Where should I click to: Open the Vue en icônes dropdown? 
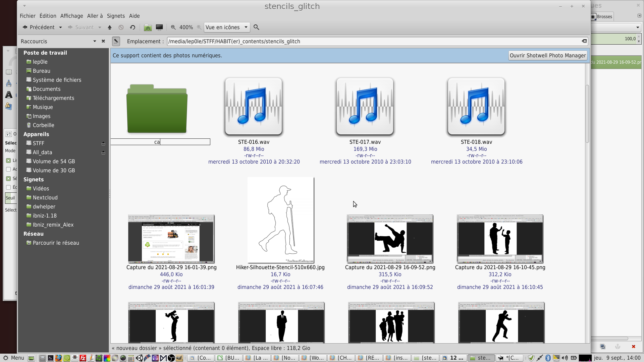[x=227, y=27]
